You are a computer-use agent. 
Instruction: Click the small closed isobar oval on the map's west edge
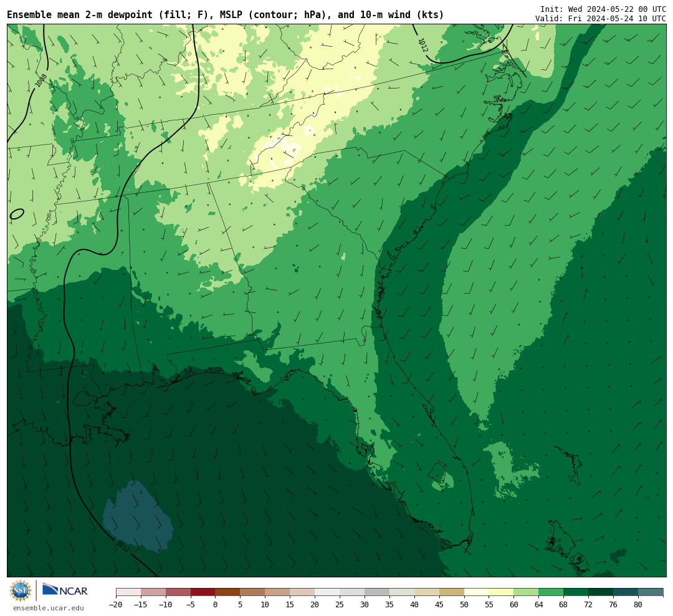pyautogui.click(x=16, y=214)
